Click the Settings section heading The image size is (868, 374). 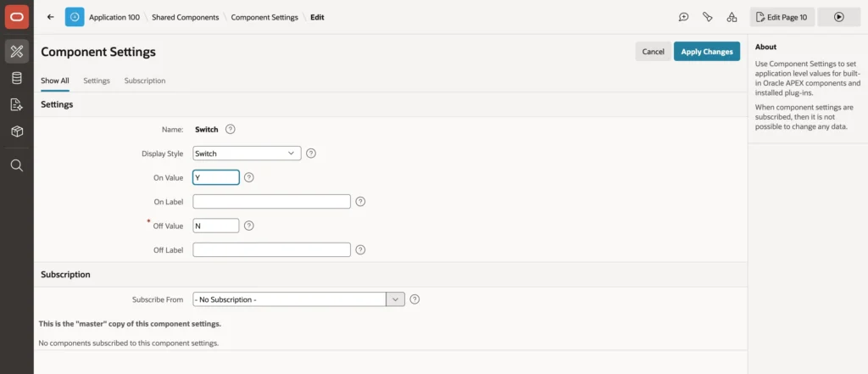point(57,104)
